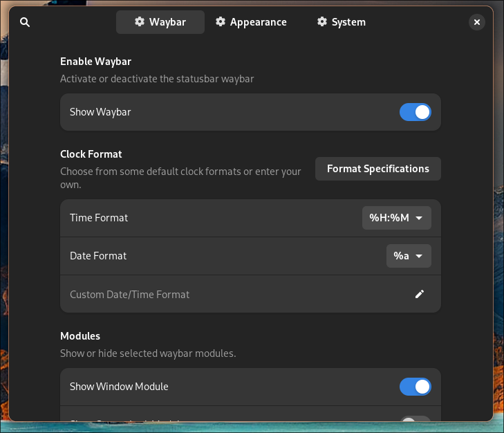Switch to the Appearance tab

(258, 22)
